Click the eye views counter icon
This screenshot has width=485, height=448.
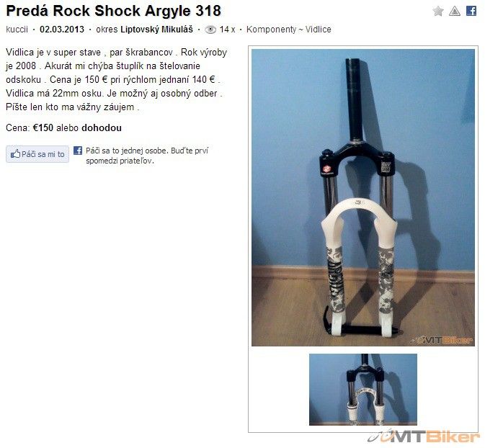pyautogui.click(x=210, y=30)
